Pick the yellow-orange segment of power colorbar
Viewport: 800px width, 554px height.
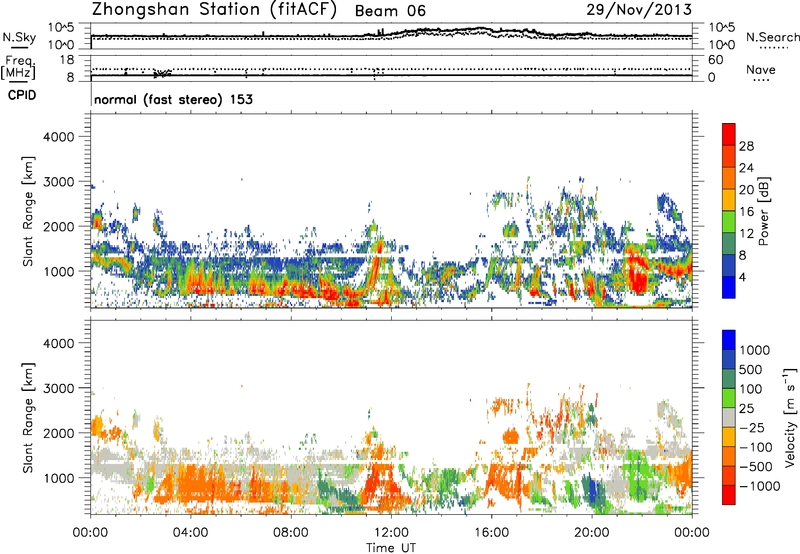(729, 199)
